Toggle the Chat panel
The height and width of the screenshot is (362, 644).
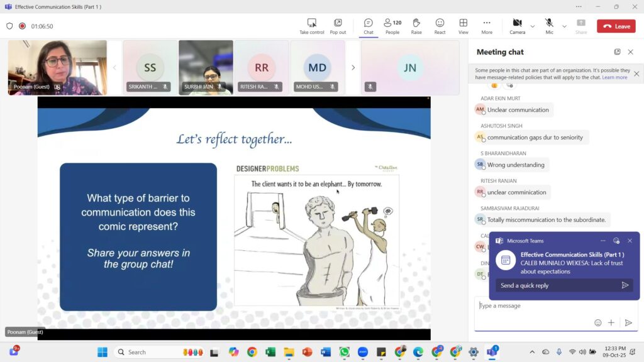[368, 23]
